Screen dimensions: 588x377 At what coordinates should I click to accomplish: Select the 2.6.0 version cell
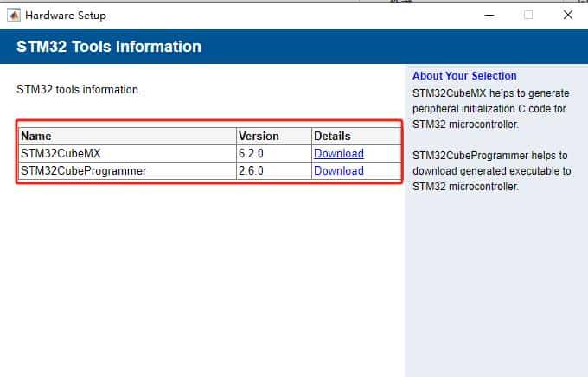tap(252, 171)
